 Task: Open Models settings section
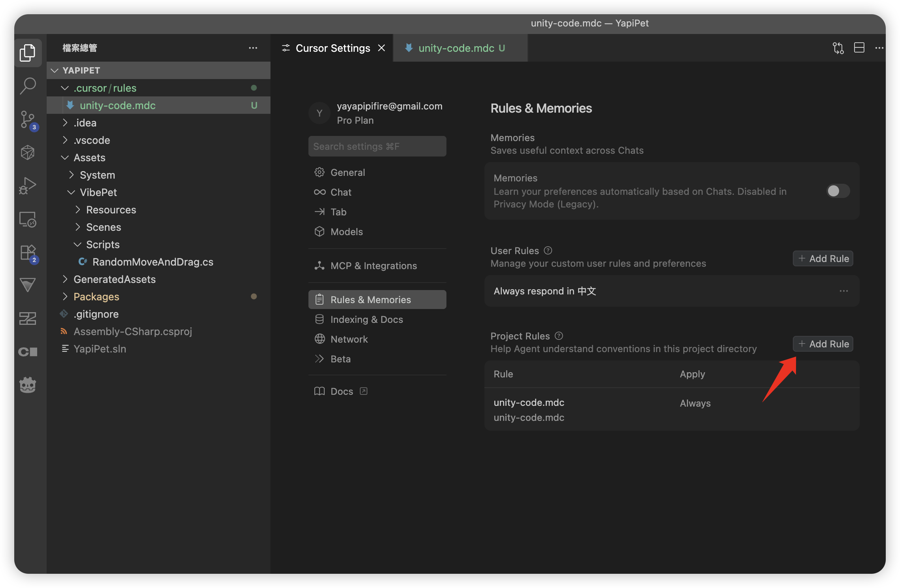click(x=377, y=232)
